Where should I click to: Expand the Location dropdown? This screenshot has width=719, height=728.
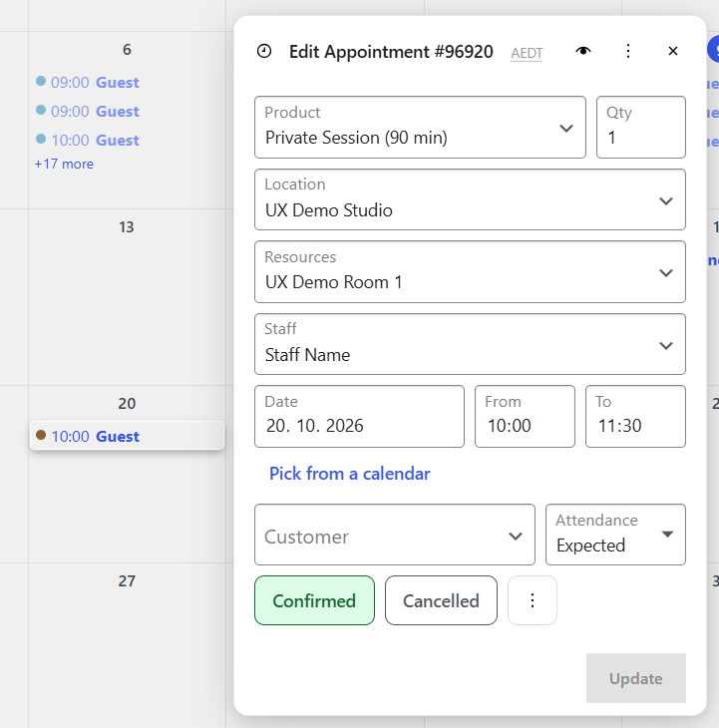tap(470, 199)
